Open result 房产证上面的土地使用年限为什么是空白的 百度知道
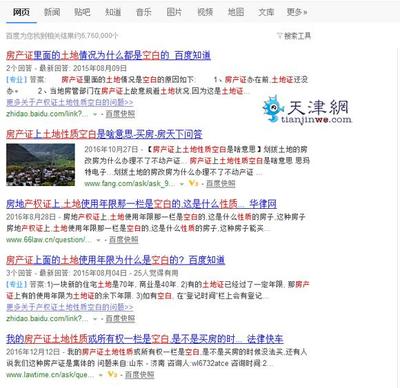Image resolution: width=400 pixels, height=388 pixels. pyautogui.click(x=115, y=260)
